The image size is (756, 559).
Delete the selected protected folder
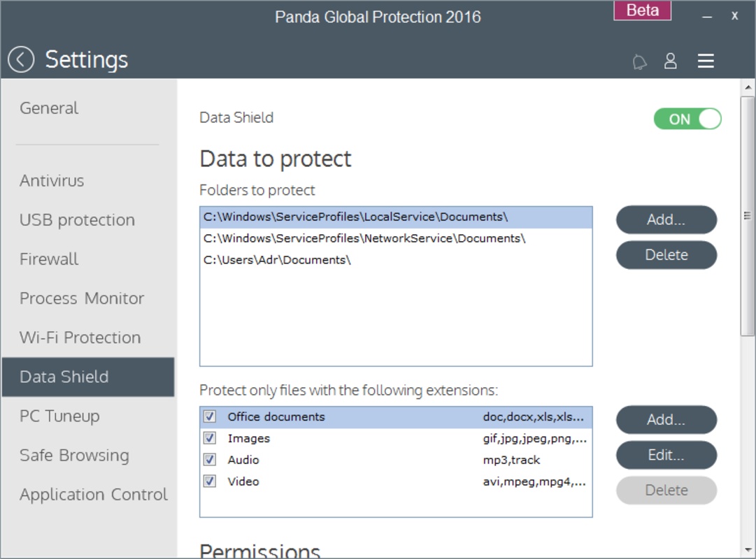[x=666, y=255]
